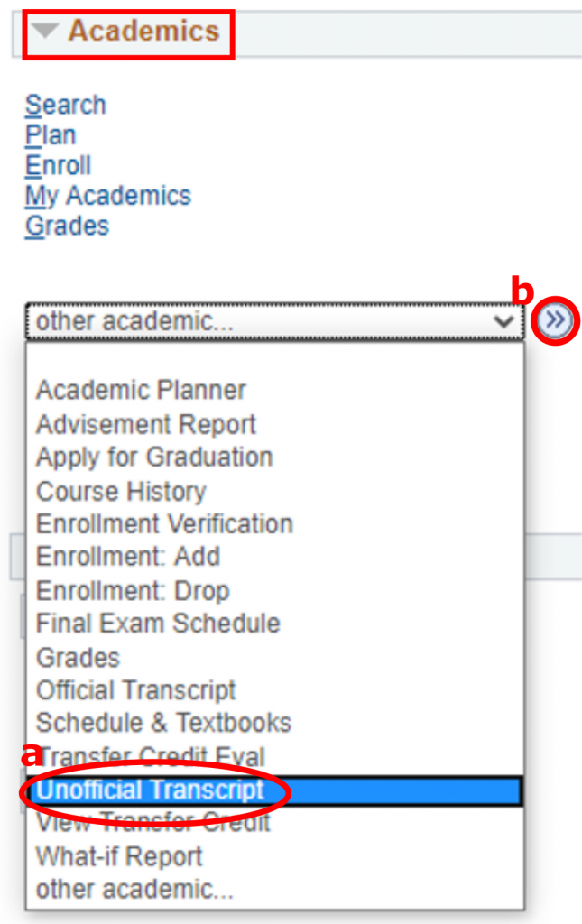The width and height of the screenshot is (582, 924).
Task: Choose Enrollment: Add option
Action: point(128,558)
